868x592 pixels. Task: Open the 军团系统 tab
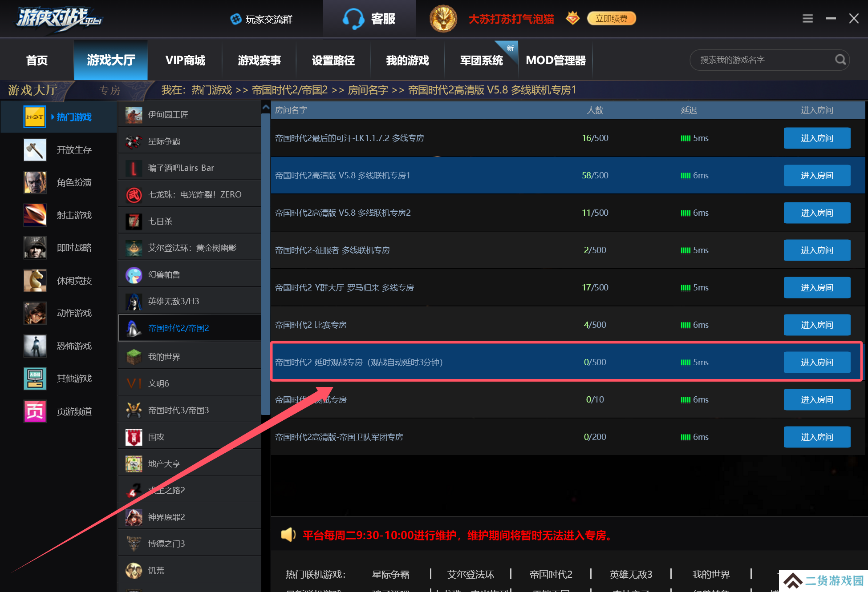(481, 60)
